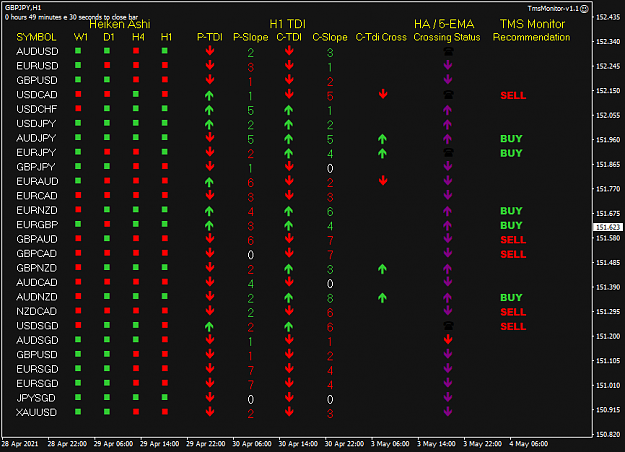Screen dimensions: 625x452
Task: Click USDCAD's red arrow in C-Tdi Cross column
Action: pos(383,94)
